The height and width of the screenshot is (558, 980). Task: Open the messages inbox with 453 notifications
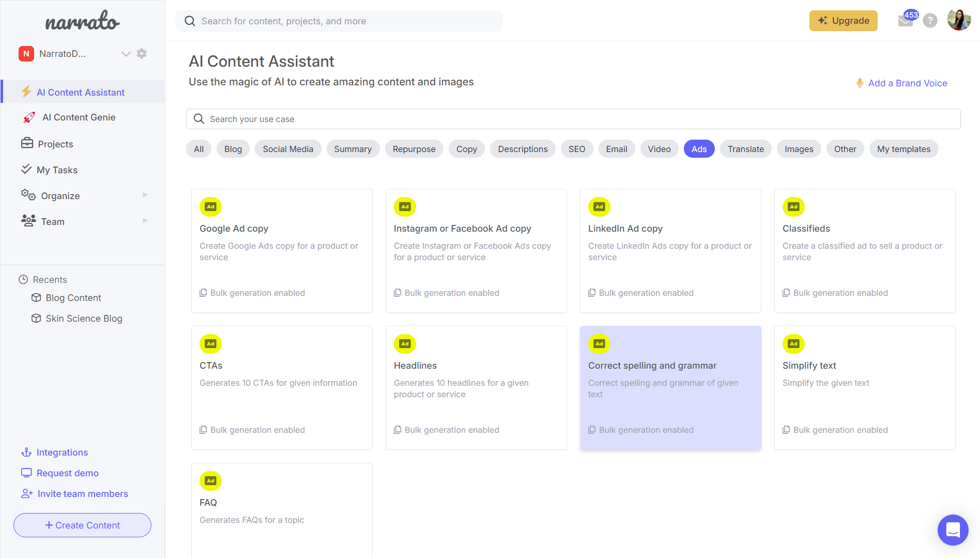click(x=905, y=21)
